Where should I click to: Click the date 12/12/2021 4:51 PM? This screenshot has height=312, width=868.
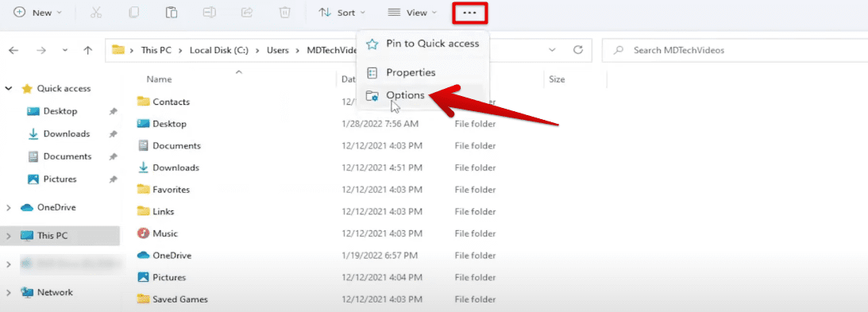(383, 168)
